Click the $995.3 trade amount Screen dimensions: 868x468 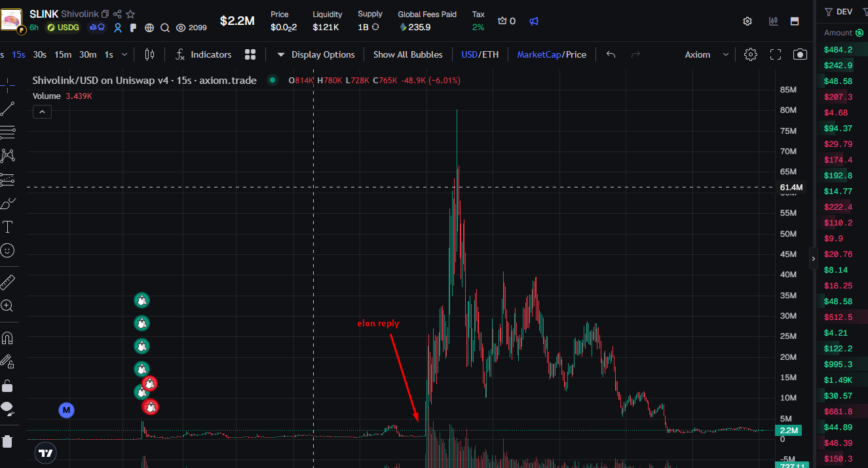838,364
